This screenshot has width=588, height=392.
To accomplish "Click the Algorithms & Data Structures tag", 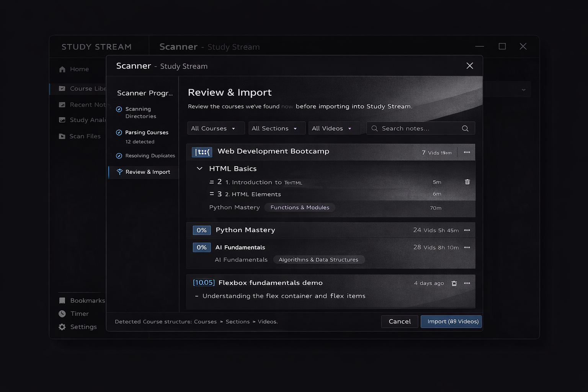I will (318, 260).
